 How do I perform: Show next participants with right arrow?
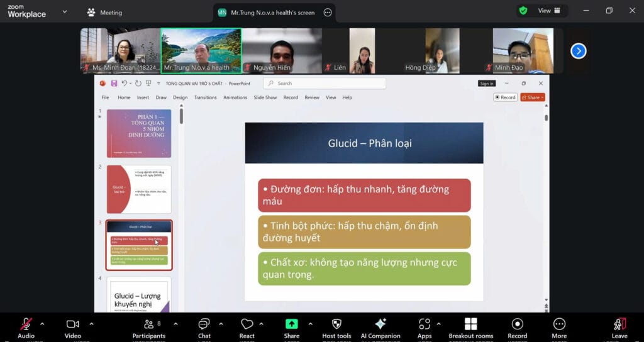579,51
